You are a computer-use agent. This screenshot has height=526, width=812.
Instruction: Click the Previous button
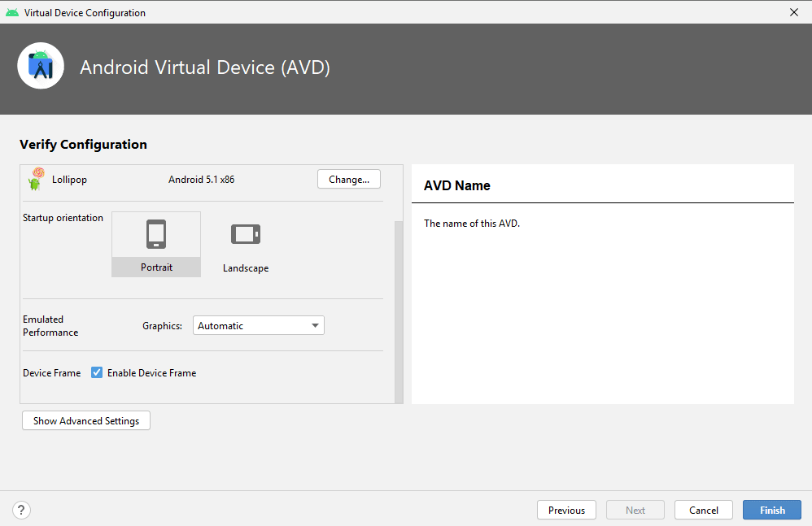(566, 510)
